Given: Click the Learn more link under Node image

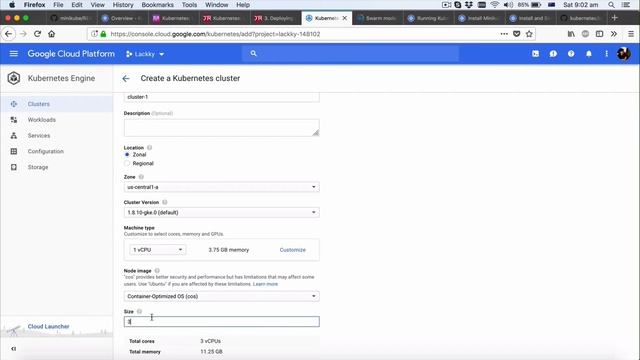Looking at the screenshot, I should click(265, 284).
